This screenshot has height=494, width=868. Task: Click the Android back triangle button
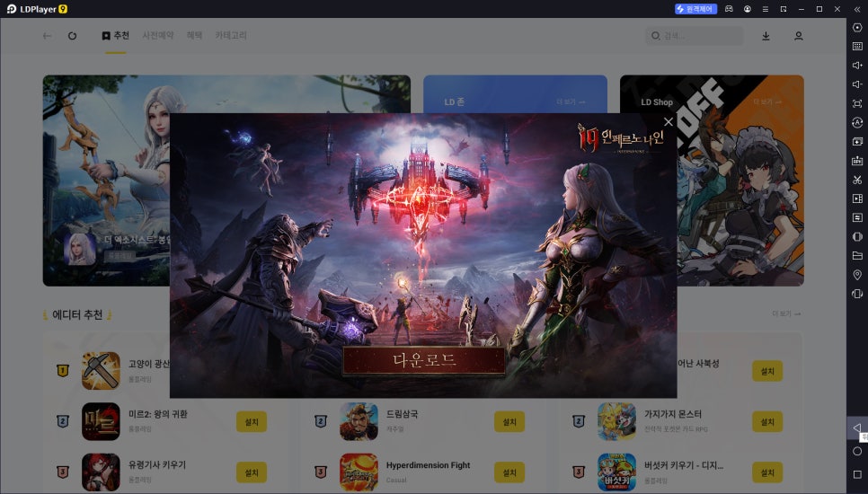(857, 428)
